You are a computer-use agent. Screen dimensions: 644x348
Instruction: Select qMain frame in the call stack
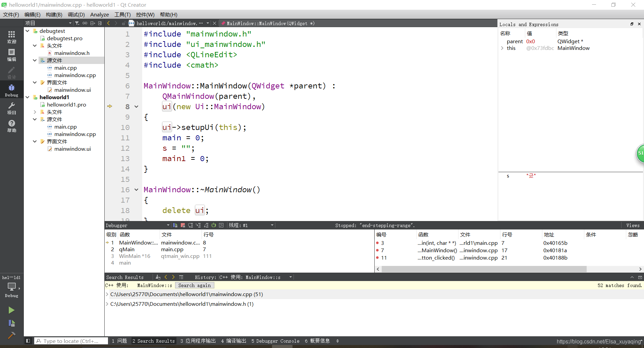click(x=239, y=249)
